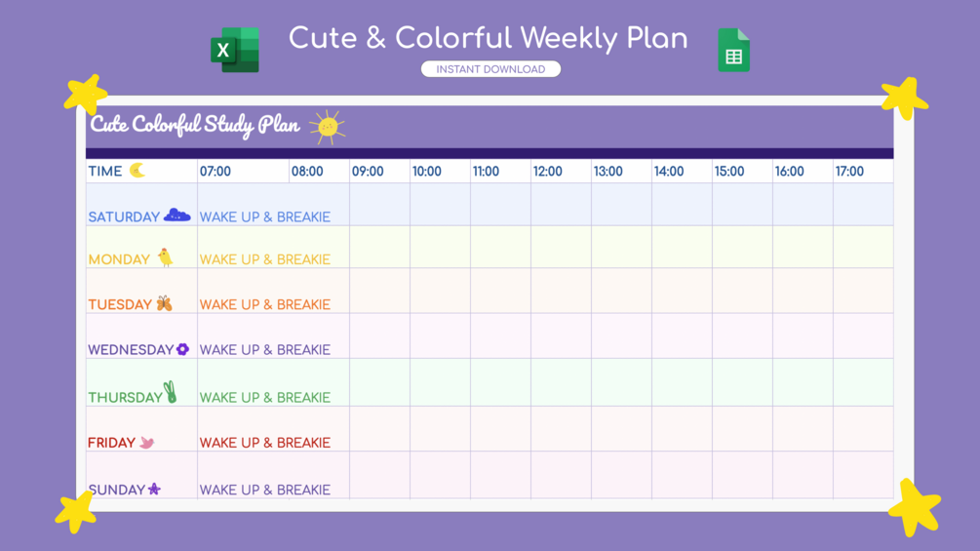Click the 12:00 time column header
This screenshot has height=551, width=980.
point(547,172)
